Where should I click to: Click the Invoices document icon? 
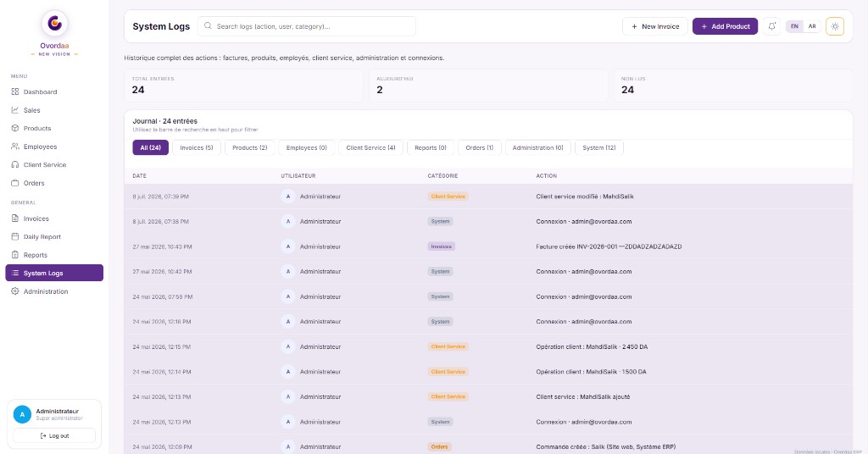[15, 219]
